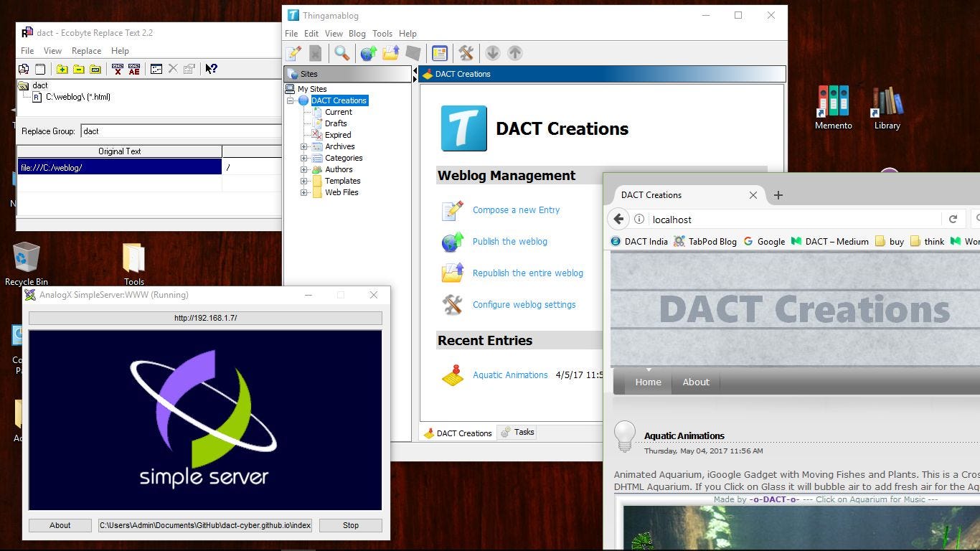Collapse the DACT Creations site node
The width and height of the screenshot is (980, 551).
291,100
